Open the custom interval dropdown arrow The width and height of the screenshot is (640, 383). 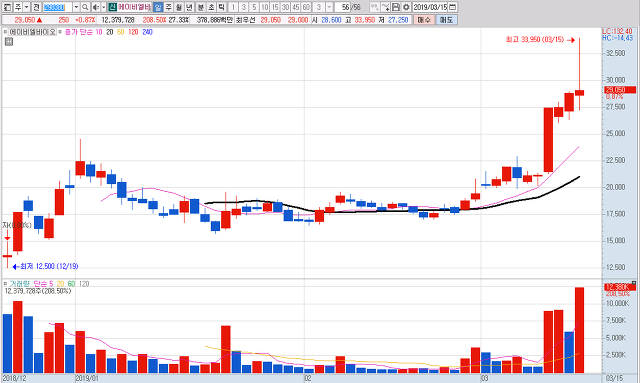(x=329, y=7)
